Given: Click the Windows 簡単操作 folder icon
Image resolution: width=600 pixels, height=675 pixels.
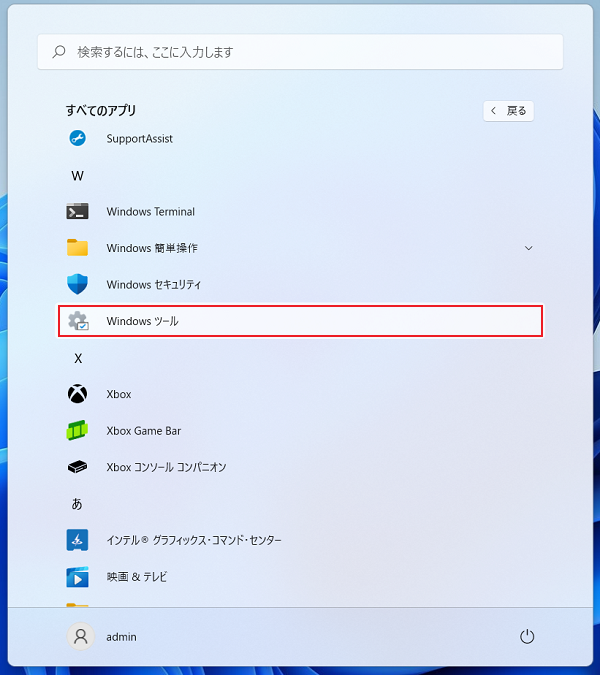Looking at the screenshot, I should 77,248.
